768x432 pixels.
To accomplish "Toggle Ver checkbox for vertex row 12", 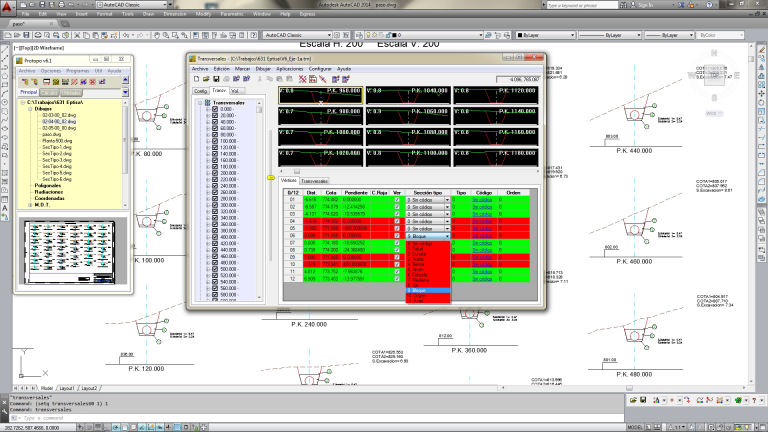I will (397, 279).
